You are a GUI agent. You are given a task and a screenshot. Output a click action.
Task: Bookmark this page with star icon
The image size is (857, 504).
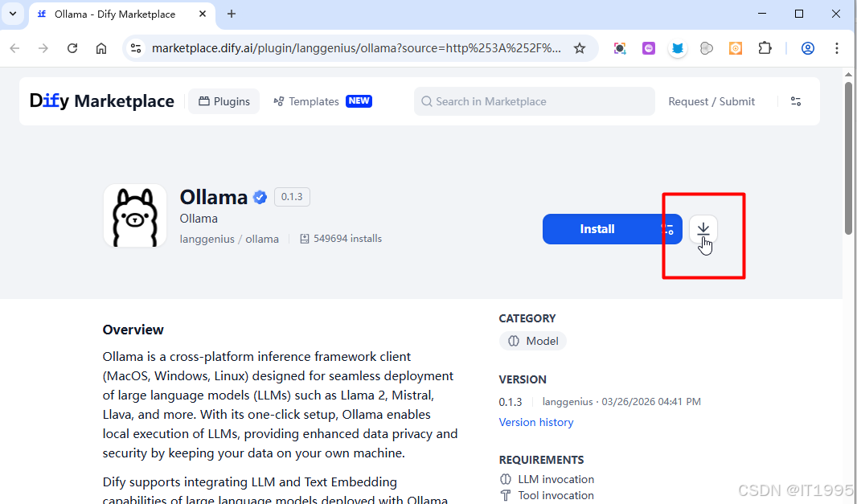point(580,48)
